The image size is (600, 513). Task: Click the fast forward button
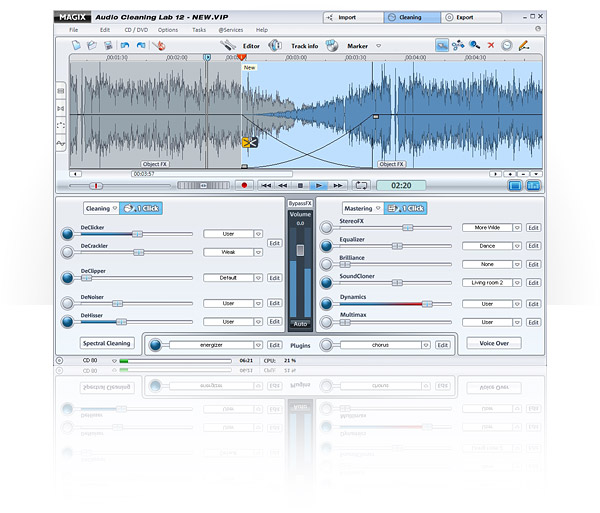(338, 186)
